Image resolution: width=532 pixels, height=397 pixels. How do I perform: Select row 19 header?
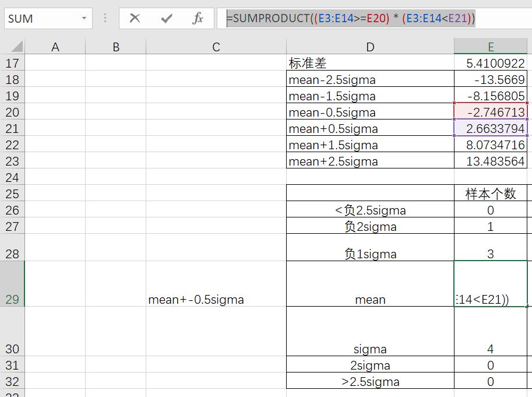pyautogui.click(x=12, y=96)
